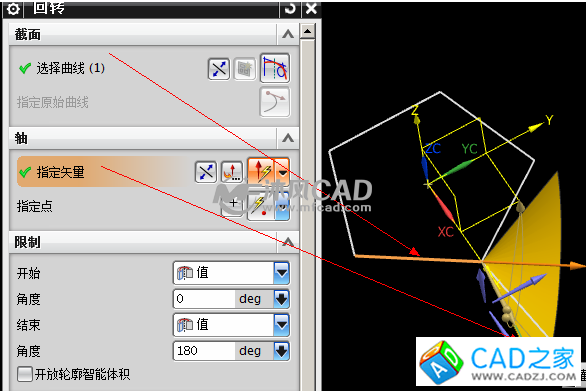Viewport: 586px width, 391px height.
Task: Open the 开始 value type dropdown
Action: 281,273
